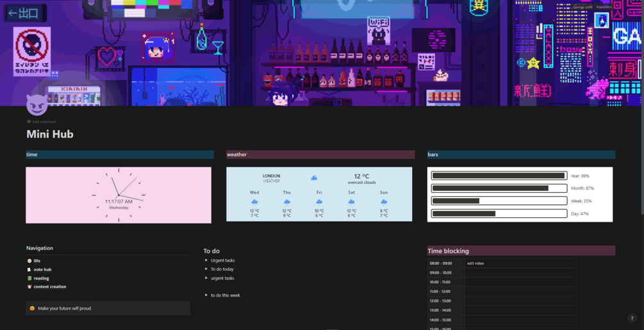The image size is (644, 330).
Task: Click the overcast clouds description
Action: coord(362,183)
